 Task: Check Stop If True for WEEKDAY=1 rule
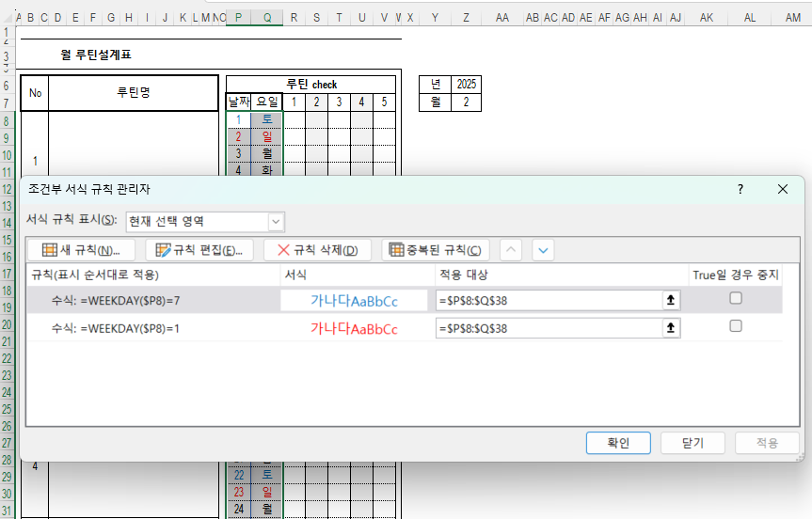[736, 326]
